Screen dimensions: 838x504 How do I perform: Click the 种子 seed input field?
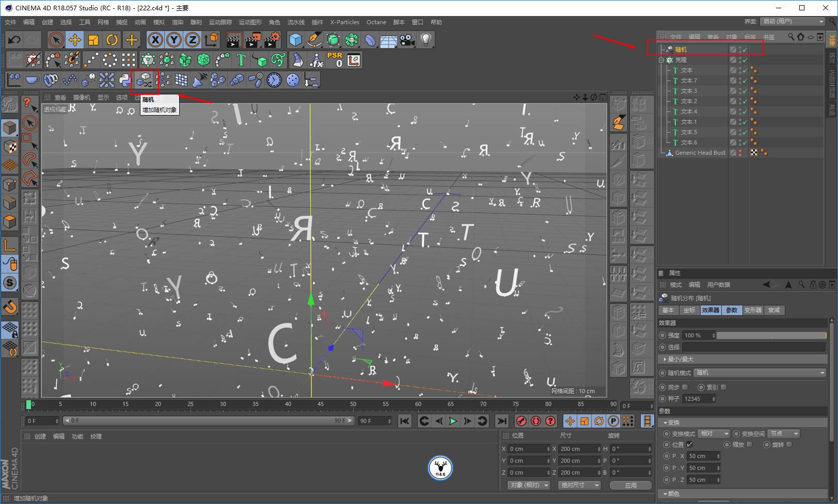[699, 399]
